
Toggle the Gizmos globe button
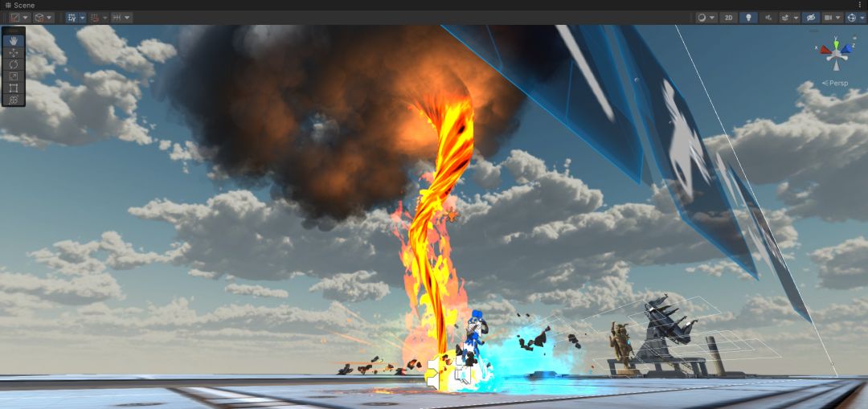(851, 18)
